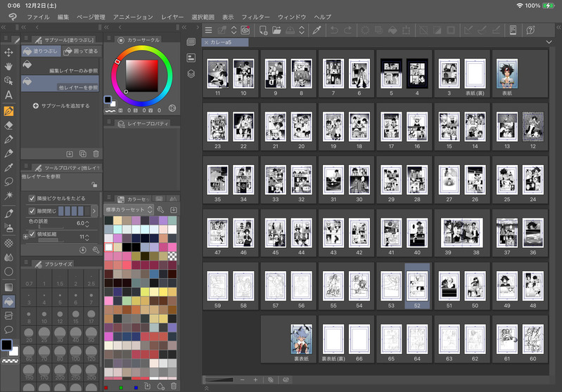The width and height of the screenshot is (562, 392).
Task: Select the Frame border tool
Action: [x=8, y=315]
